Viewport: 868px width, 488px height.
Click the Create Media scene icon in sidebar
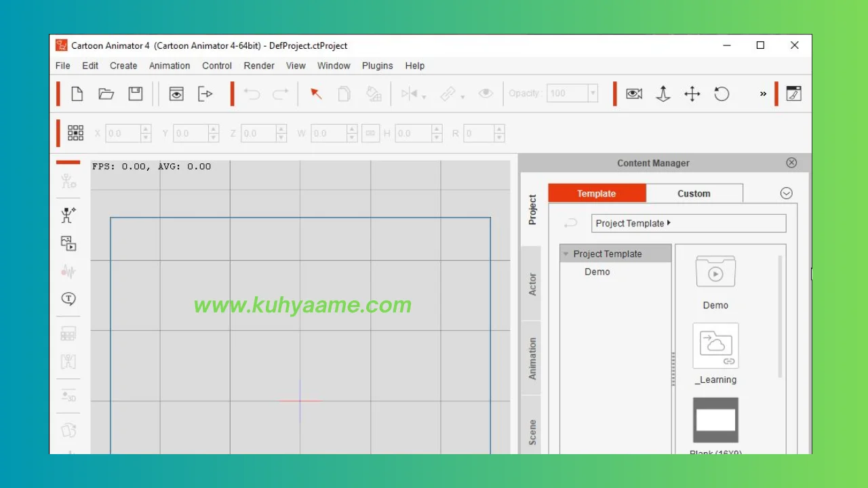pos(68,243)
